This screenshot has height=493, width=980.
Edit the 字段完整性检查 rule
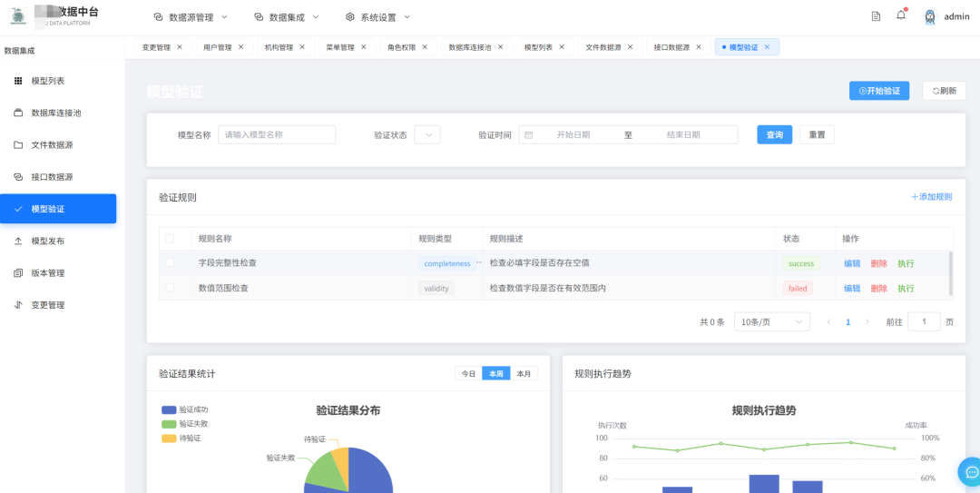(x=852, y=263)
